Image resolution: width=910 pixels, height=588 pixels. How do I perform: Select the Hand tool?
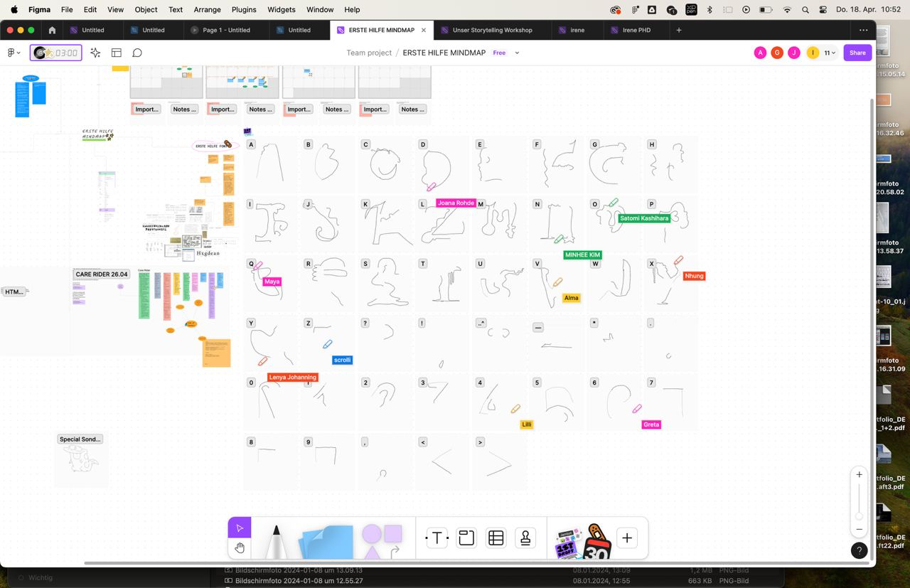(x=240, y=547)
